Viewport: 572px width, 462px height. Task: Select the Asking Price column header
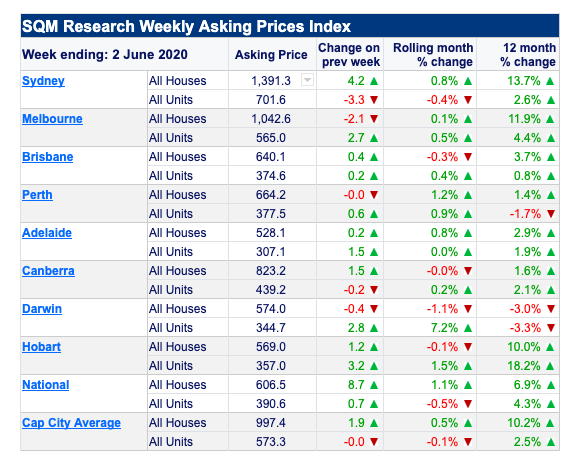click(271, 55)
